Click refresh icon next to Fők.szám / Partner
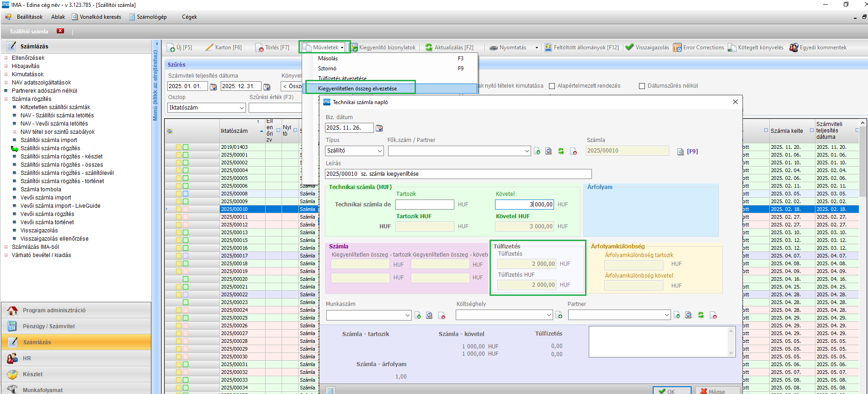This screenshot has height=394, width=868. point(561,151)
